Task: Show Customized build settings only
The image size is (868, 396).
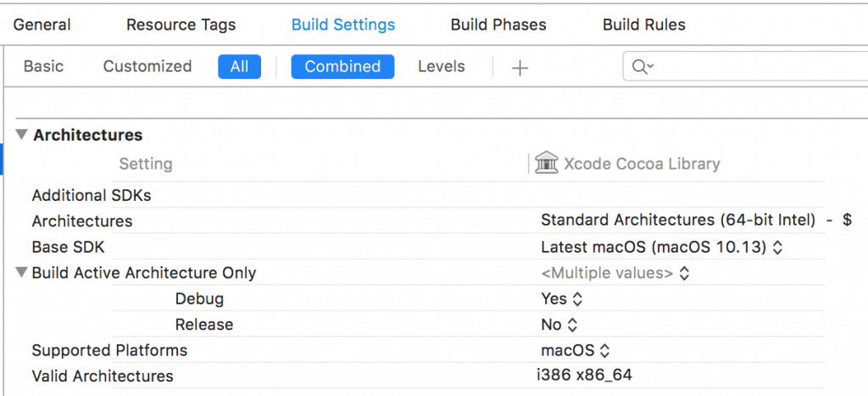Action: click(x=147, y=66)
